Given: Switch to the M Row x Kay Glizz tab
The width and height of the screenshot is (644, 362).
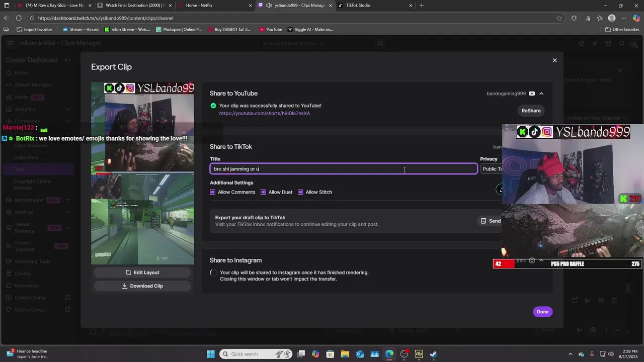Looking at the screenshot, I should [54, 6].
